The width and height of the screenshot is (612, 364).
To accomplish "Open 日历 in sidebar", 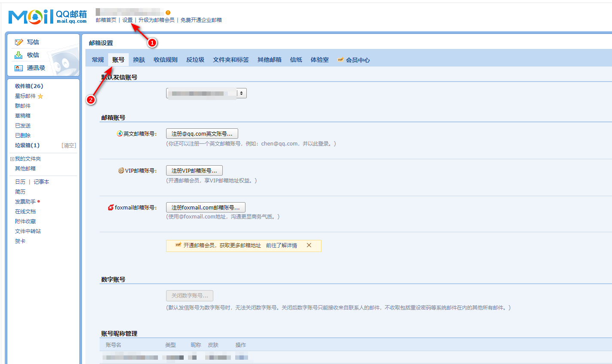I will (x=20, y=182).
